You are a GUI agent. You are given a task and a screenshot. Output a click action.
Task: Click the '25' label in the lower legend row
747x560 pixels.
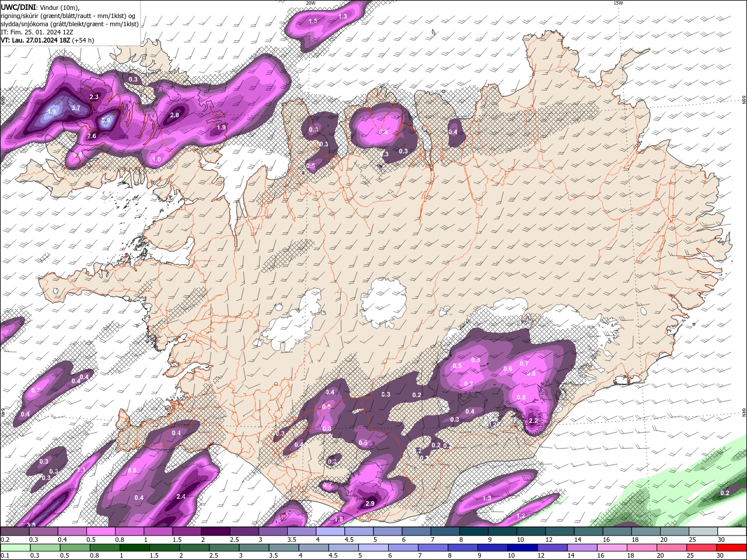coord(692,556)
